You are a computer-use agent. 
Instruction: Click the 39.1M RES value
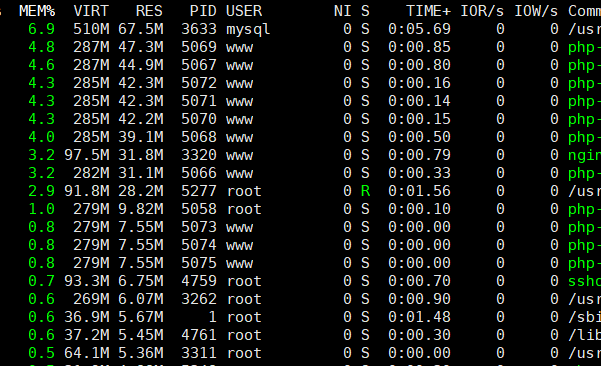coord(141,137)
